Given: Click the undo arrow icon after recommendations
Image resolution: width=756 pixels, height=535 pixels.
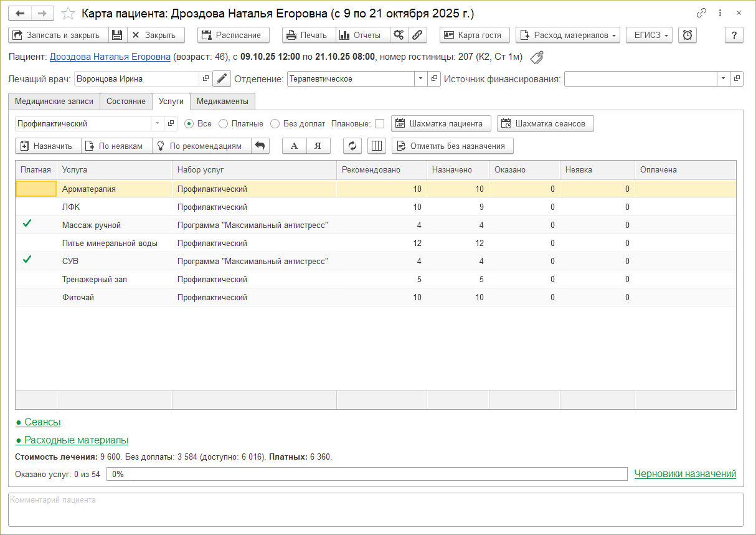Looking at the screenshot, I should 260,146.
